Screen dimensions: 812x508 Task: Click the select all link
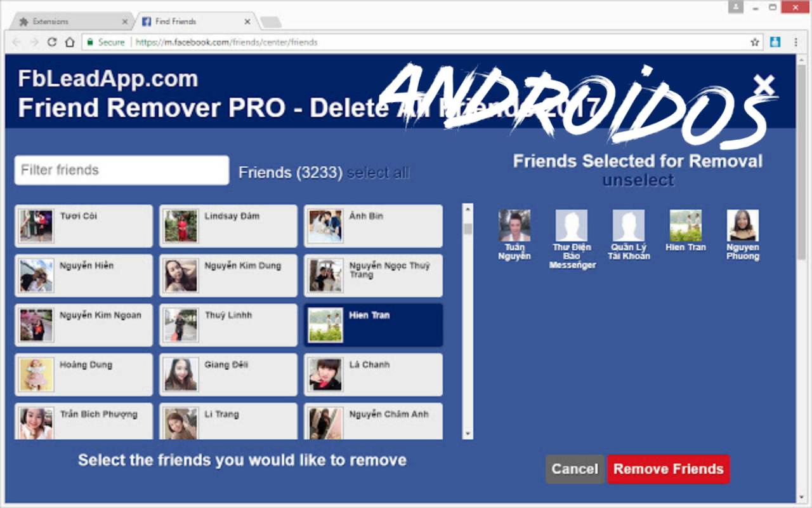click(378, 173)
